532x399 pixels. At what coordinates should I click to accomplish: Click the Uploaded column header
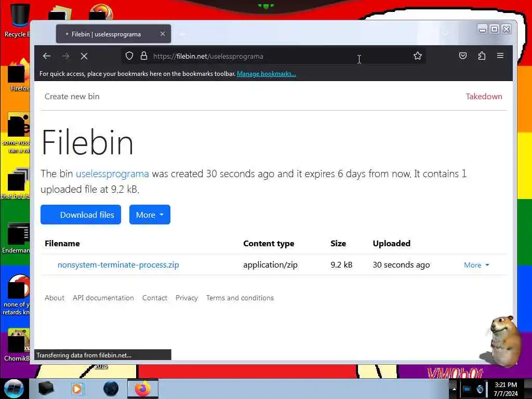[x=392, y=243]
